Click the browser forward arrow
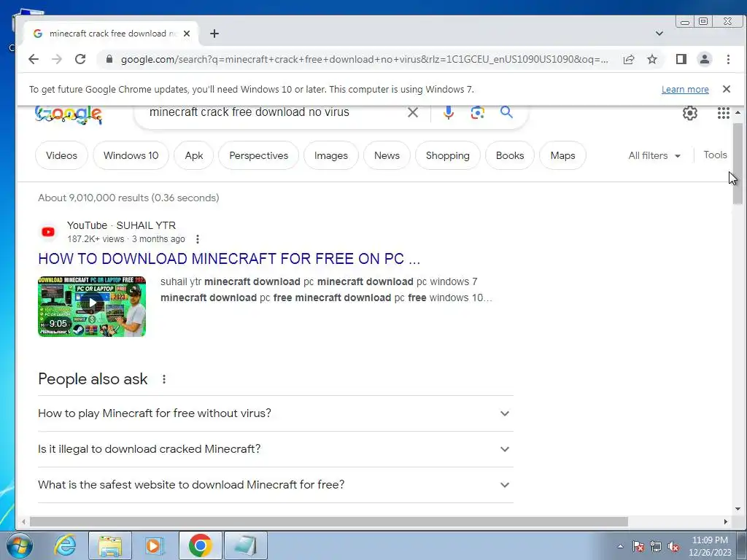747x560 pixels. (x=57, y=59)
